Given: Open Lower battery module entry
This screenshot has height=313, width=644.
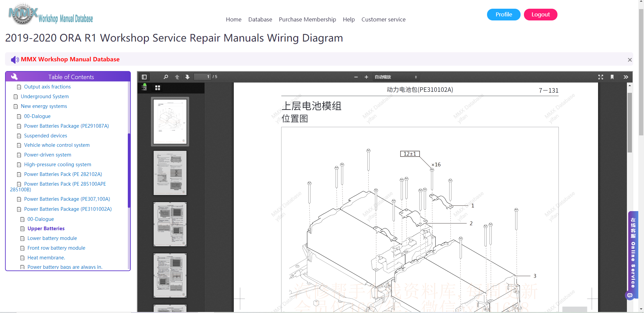Looking at the screenshot, I should click(52, 238).
